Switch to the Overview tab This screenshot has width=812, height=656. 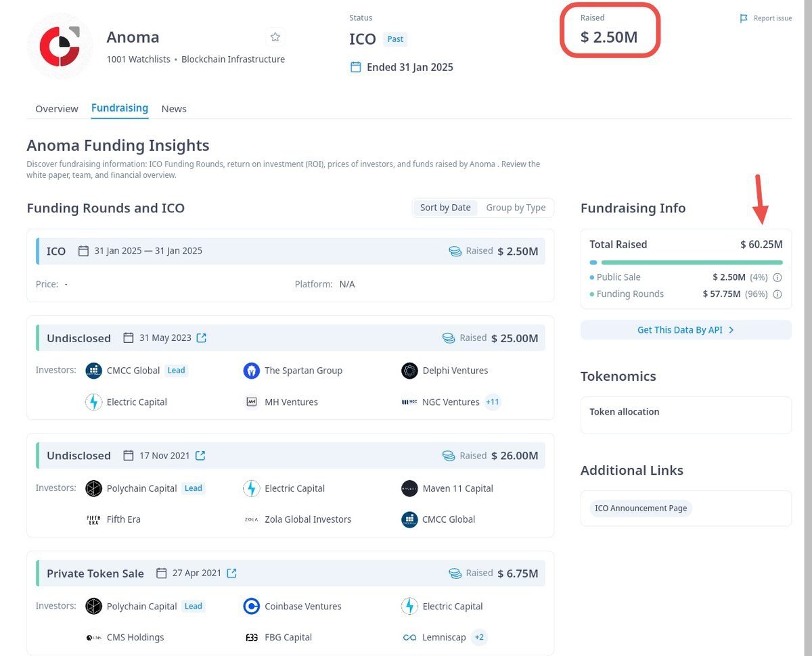tap(56, 108)
